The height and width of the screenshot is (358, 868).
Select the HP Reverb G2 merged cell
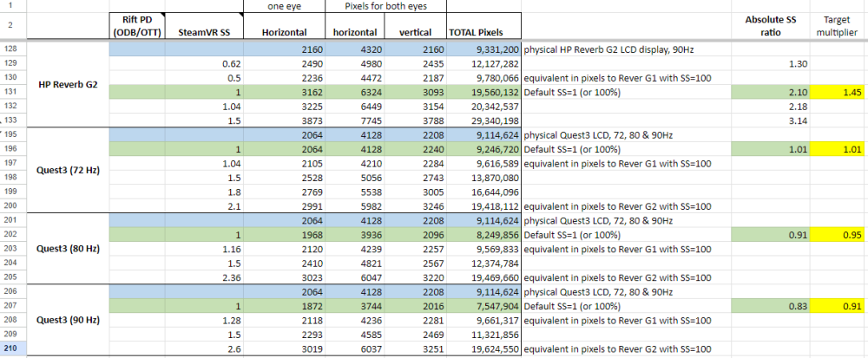coord(68,85)
